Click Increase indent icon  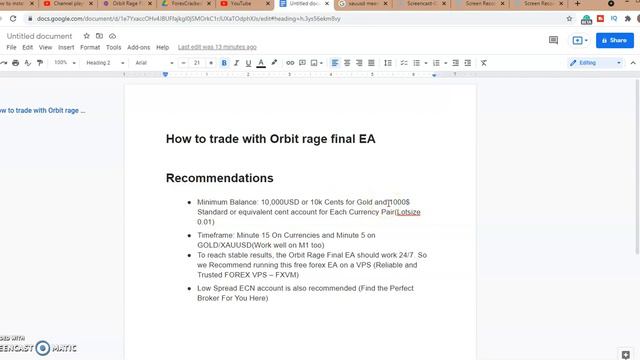point(468,63)
